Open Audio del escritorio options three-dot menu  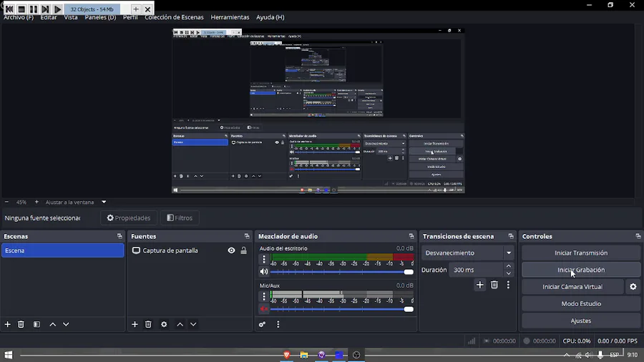[x=264, y=259]
